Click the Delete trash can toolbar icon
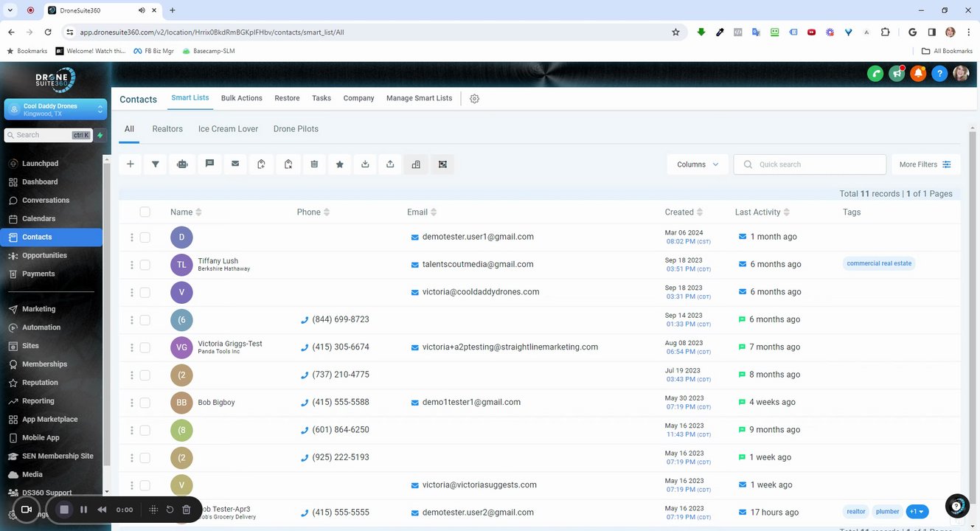 point(314,164)
